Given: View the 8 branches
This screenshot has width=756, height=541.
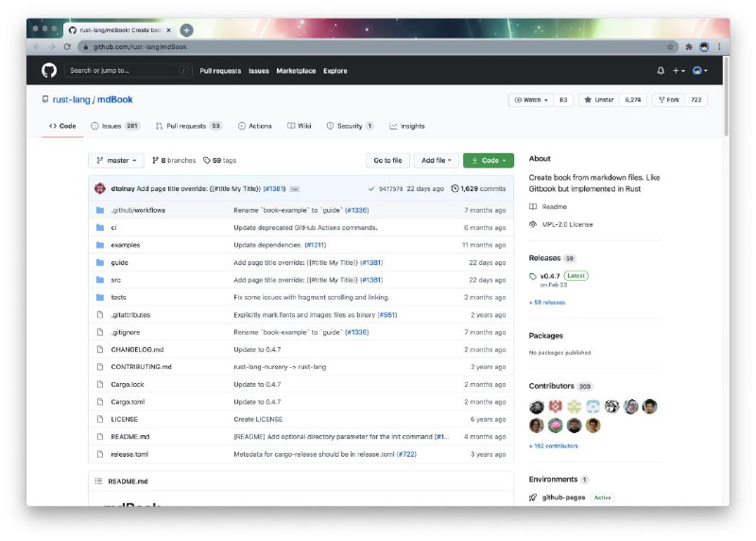Looking at the screenshot, I should coord(174,160).
